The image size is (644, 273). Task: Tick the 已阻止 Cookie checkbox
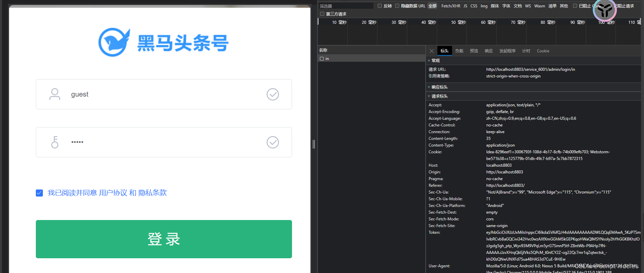(x=575, y=6)
